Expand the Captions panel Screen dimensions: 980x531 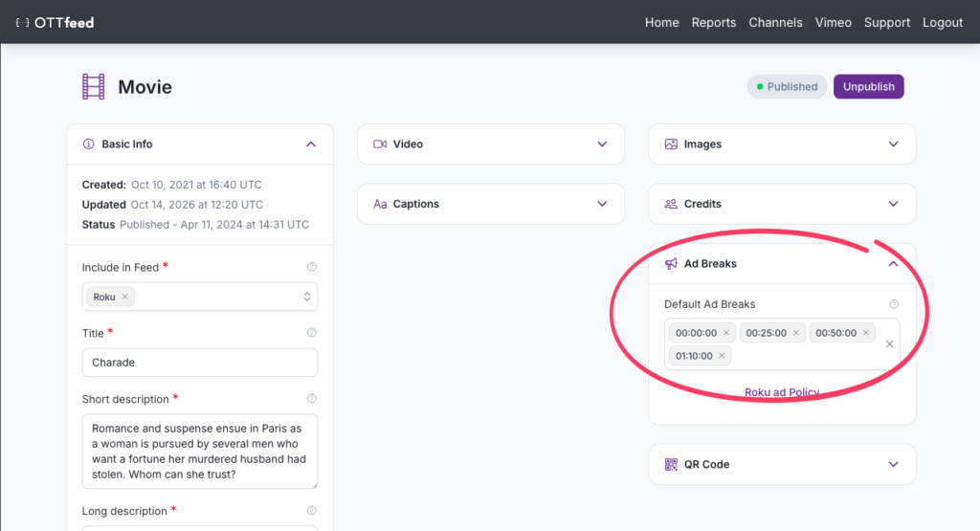pyautogui.click(x=603, y=205)
